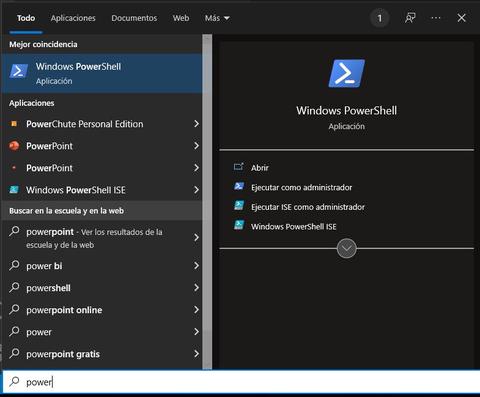Click Abrir action
Image resolution: width=480 pixels, height=397 pixels.
[x=260, y=168]
